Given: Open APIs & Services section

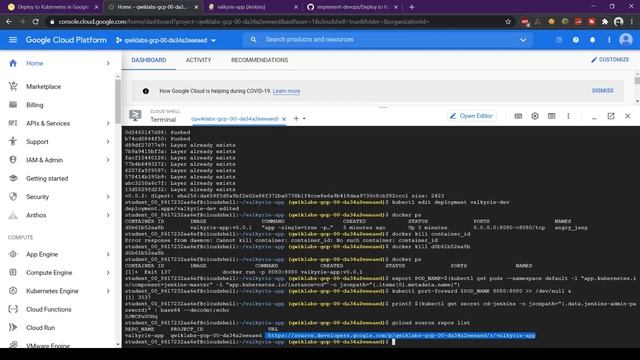Looking at the screenshot, I should click(x=48, y=123).
